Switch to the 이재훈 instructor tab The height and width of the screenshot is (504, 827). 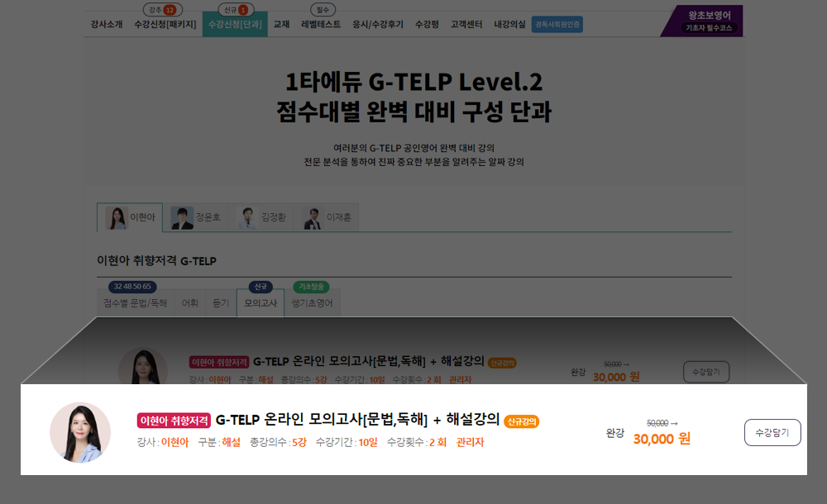tap(326, 217)
